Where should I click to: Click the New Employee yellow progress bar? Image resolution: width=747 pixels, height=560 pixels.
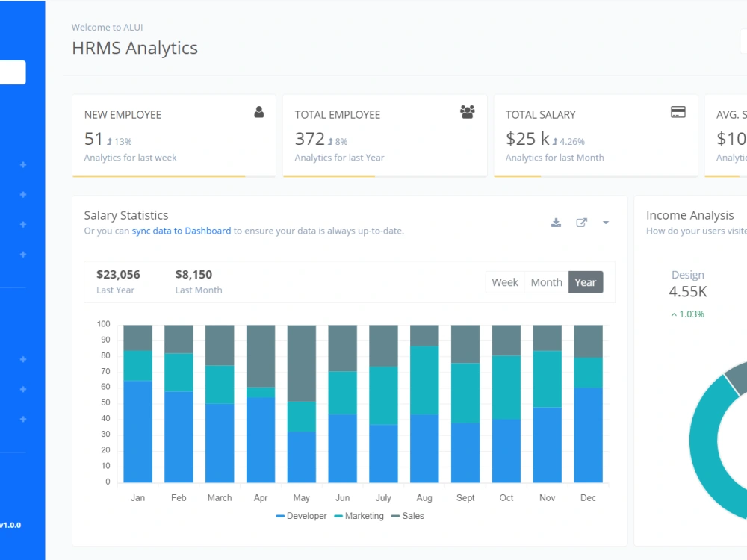click(x=158, y=177)
